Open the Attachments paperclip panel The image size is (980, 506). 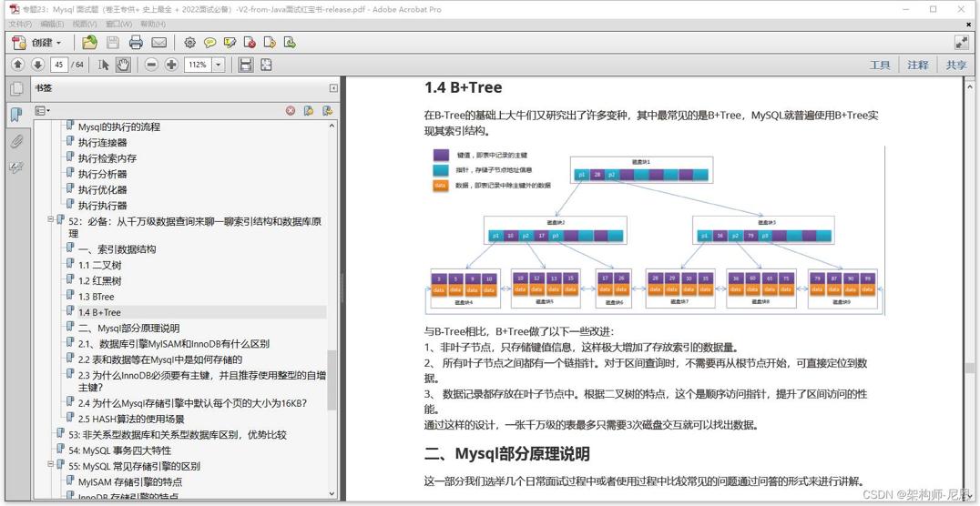point(16,142)
